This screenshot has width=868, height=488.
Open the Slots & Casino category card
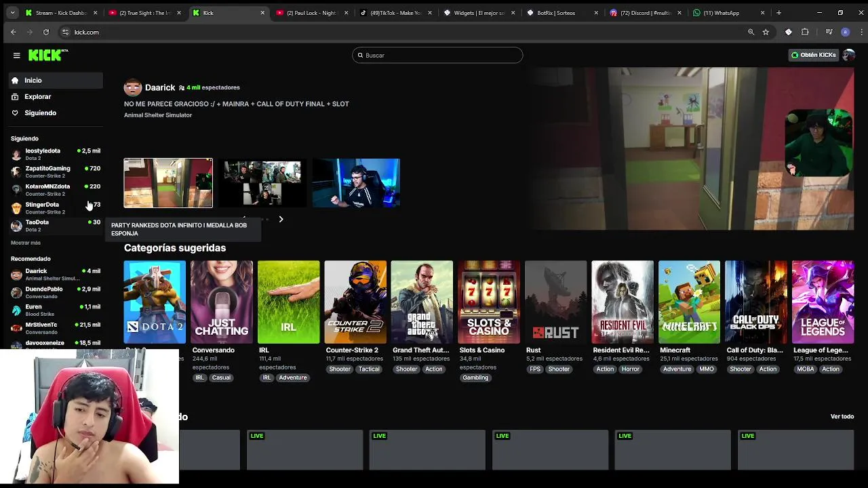coord(489,302)
